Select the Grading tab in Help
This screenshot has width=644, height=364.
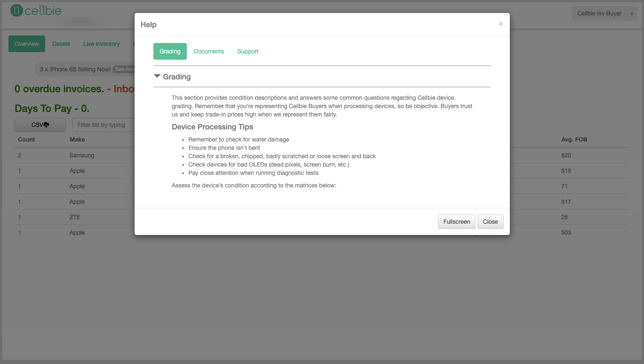(170, 51)
